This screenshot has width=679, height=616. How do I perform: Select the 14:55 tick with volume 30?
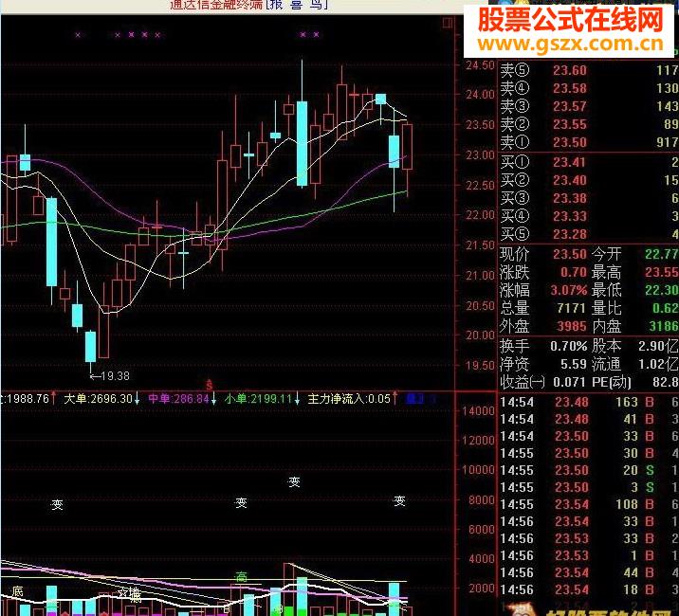pyautogui.click(x=589, y=453)
